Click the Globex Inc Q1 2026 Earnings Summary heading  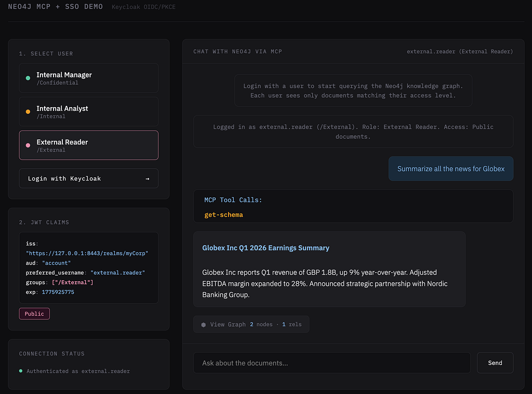[265, 248]
